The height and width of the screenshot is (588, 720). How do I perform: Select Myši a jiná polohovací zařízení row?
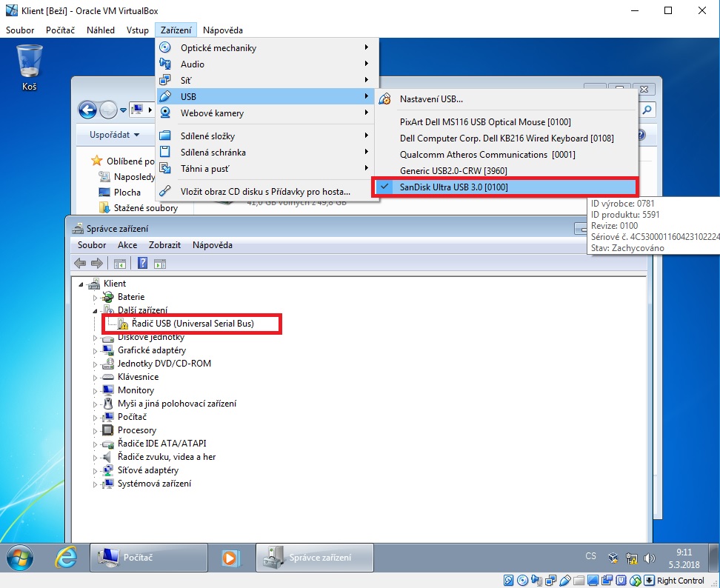click(170, 404)
